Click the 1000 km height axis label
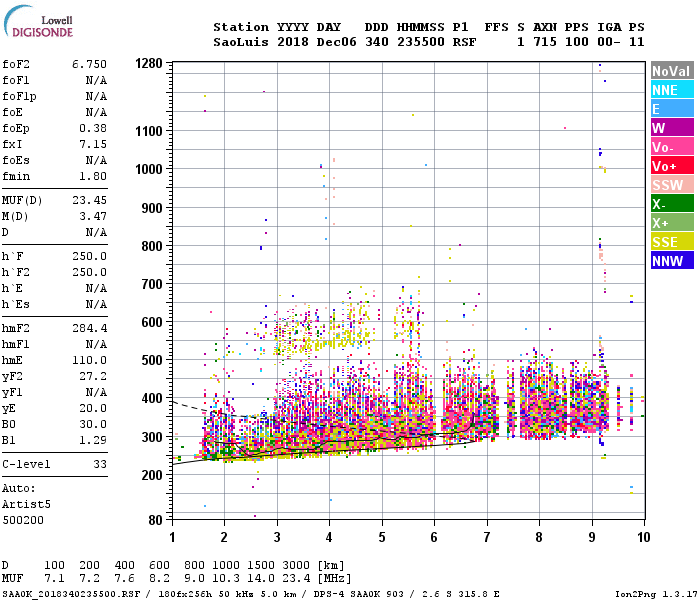The width and height of the screenshot is (700, 600). tap(149, 169)
